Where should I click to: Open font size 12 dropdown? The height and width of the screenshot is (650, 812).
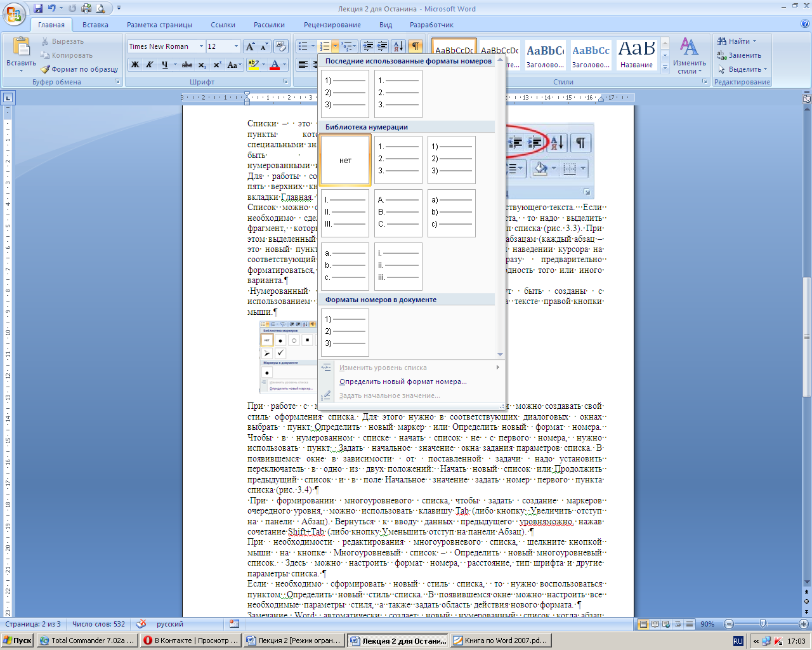tap(236, 46)
